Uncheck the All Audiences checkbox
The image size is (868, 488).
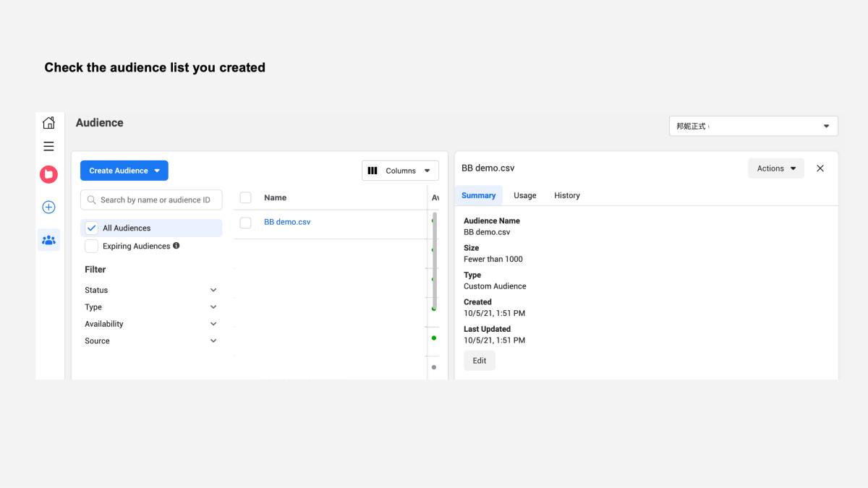coord(91,228)
